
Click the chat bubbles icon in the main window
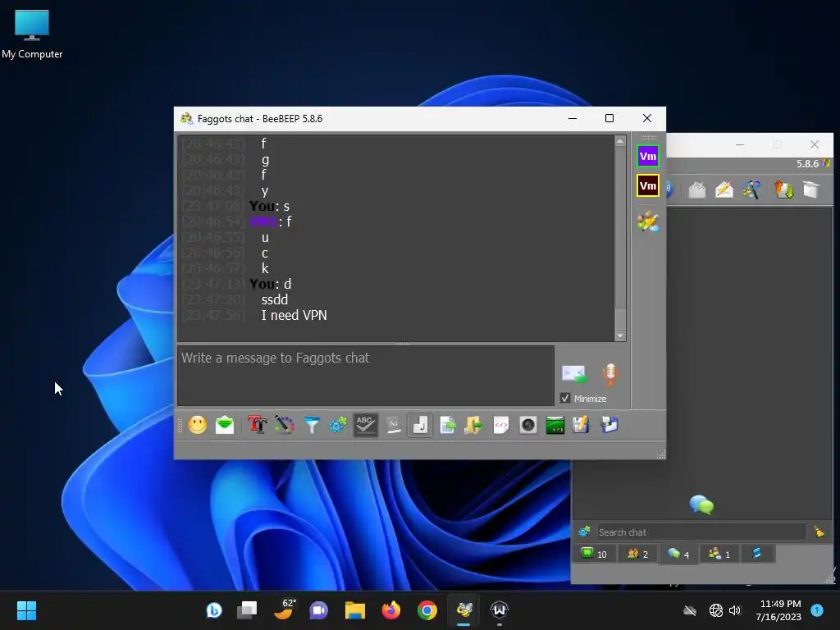(x=702, y=504)
